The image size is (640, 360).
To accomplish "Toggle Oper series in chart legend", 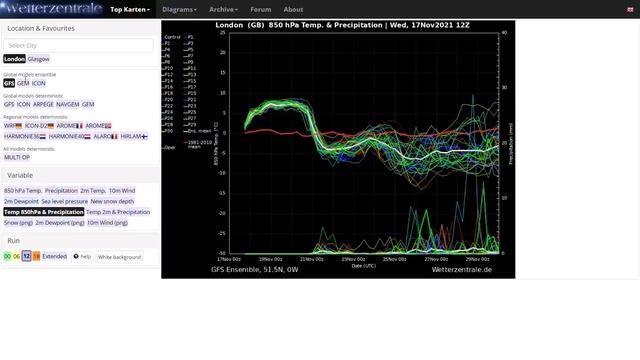I will [169, 148].
